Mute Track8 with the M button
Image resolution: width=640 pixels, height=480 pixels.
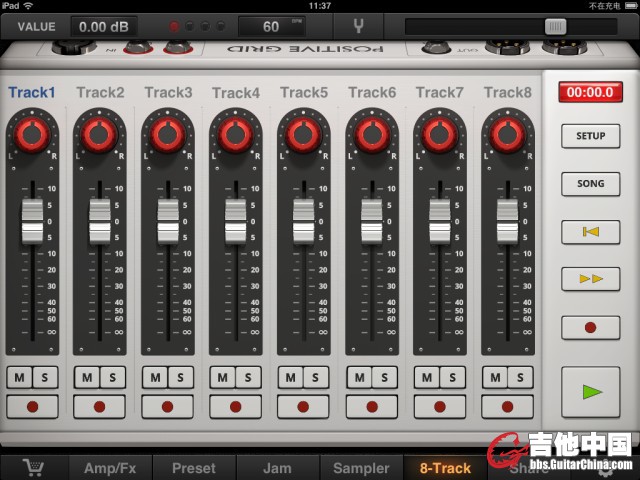(496, 378)
